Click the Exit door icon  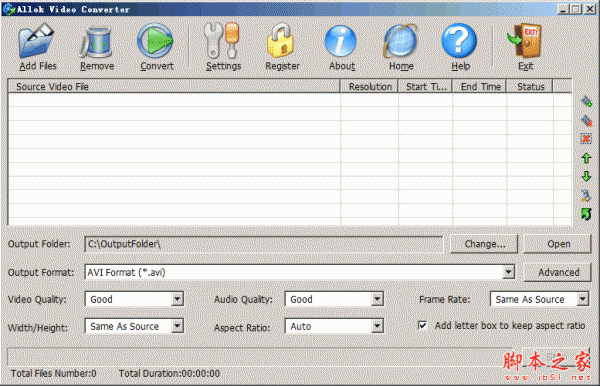525,40
